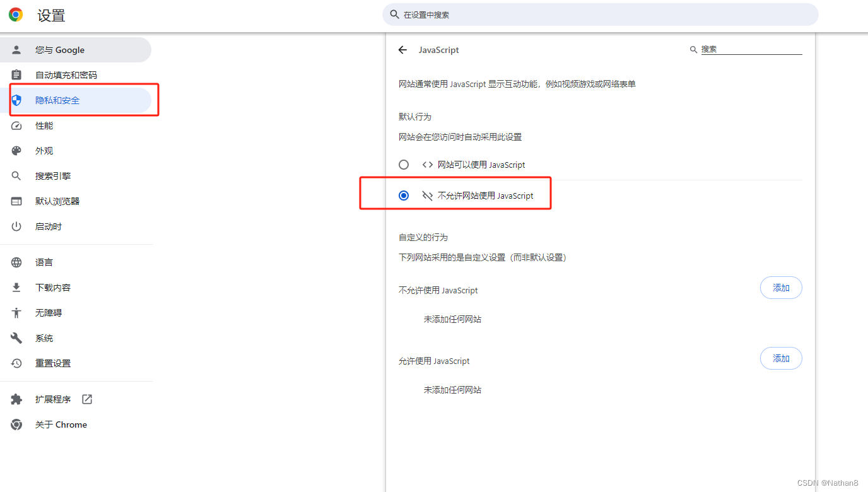Open the 重置设置 sidebar section
The image size is (868, 492).
coord(54,363)
